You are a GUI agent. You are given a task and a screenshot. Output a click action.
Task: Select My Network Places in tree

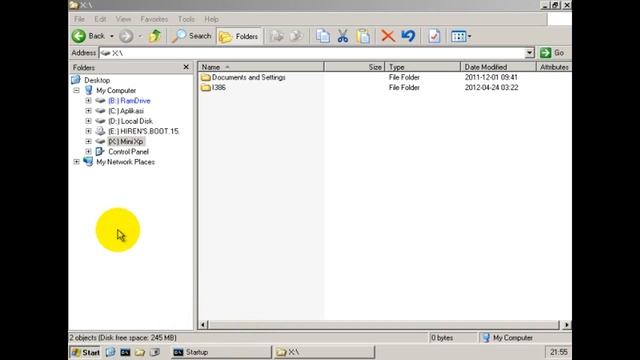click(x=125, y=162)
